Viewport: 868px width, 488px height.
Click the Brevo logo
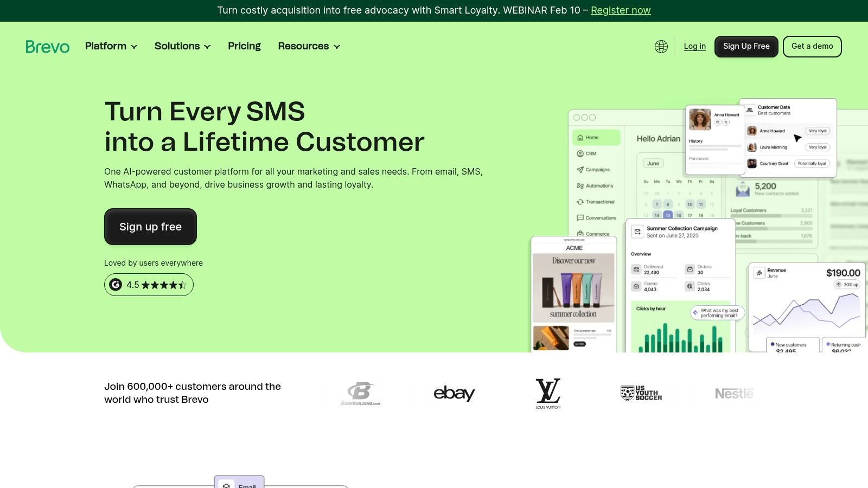point(48,47)
